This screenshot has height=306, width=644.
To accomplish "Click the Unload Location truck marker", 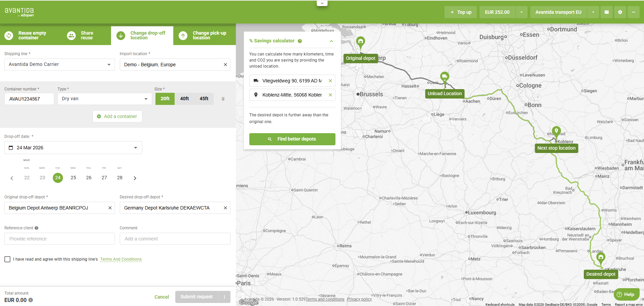I will (x=444, y=77).
